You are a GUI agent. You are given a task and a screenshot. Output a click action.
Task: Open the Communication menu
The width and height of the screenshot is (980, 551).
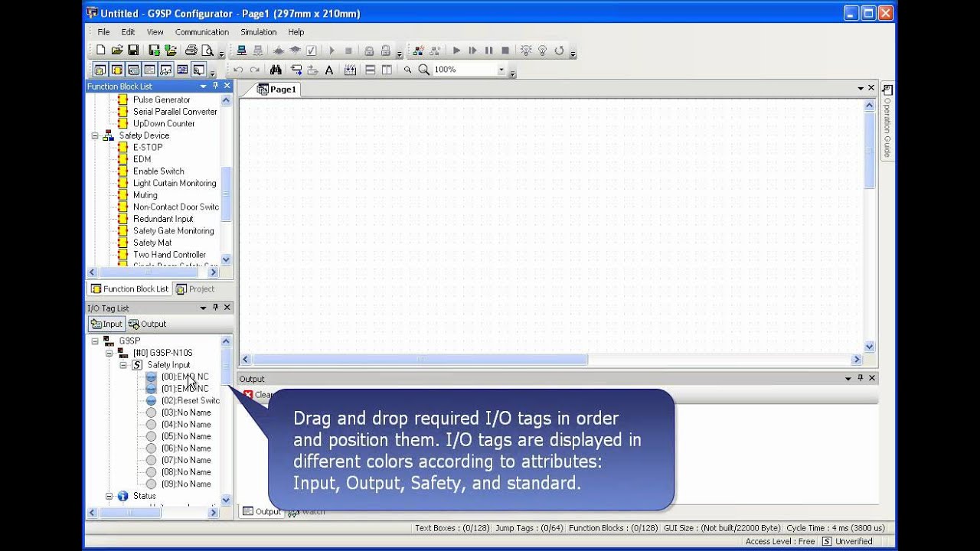pos(202,32)
